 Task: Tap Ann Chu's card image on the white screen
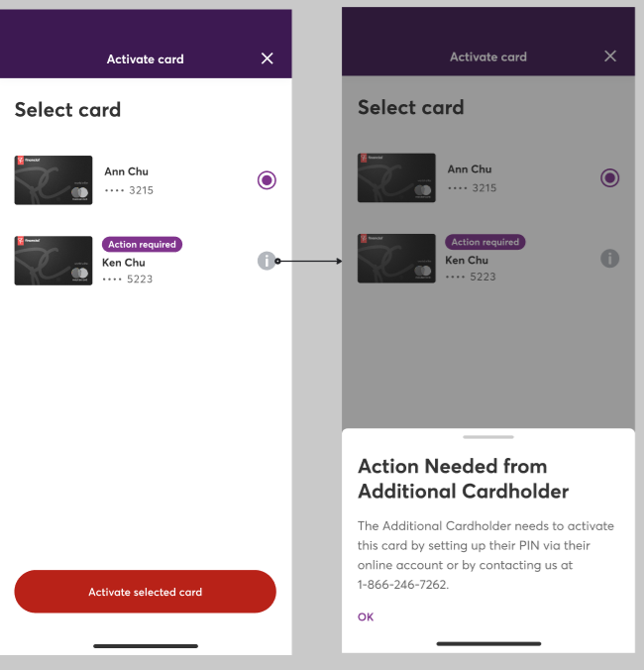tap(54, 180)
